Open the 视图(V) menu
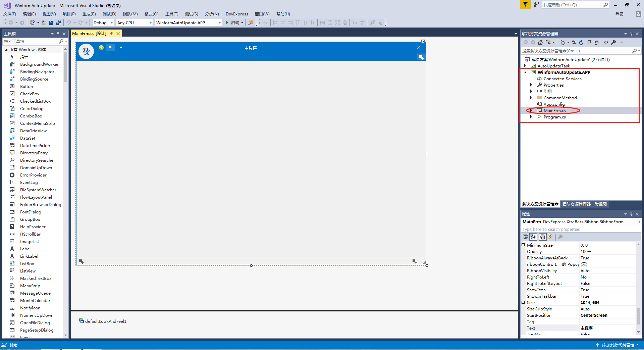 click(49, 14)
